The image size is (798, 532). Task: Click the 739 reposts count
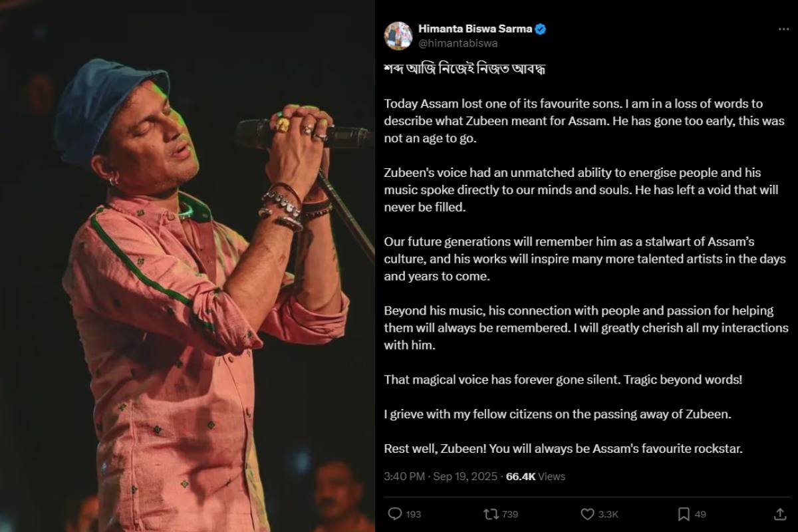509,513
